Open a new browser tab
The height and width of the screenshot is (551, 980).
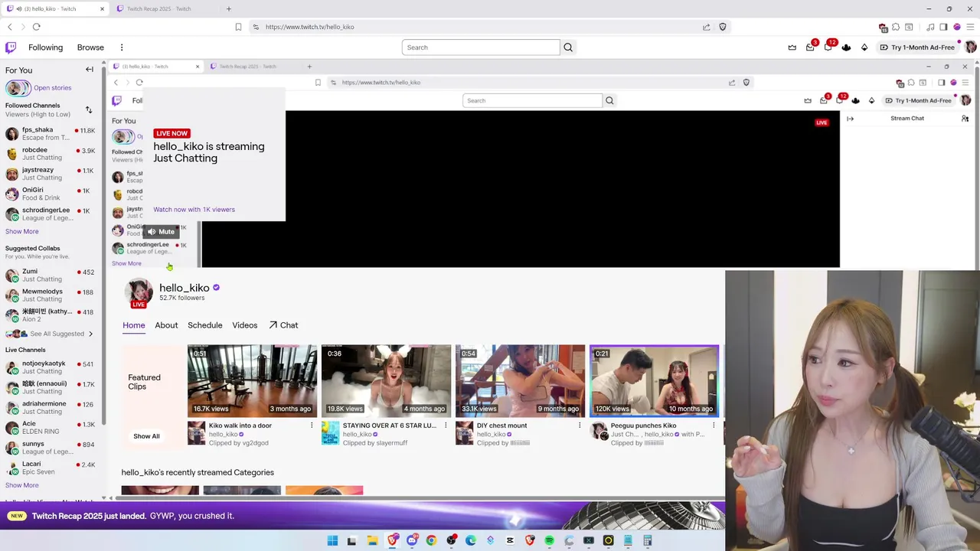point(228,9)
